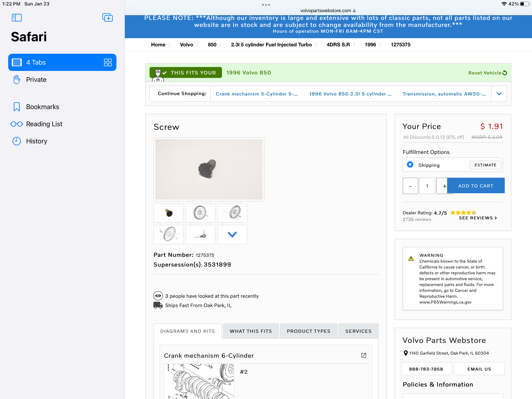Select the Shipping radio button
Image resolution: width=532 pixels, height=399 pixels.
point(410,165)
